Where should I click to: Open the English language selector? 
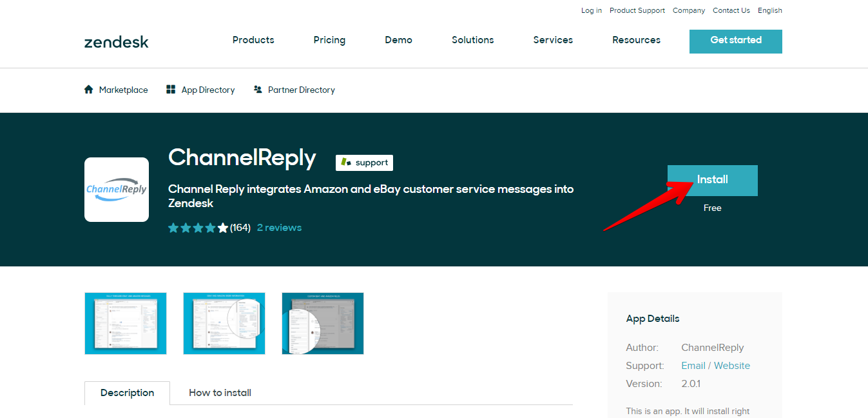coord(770,10)
